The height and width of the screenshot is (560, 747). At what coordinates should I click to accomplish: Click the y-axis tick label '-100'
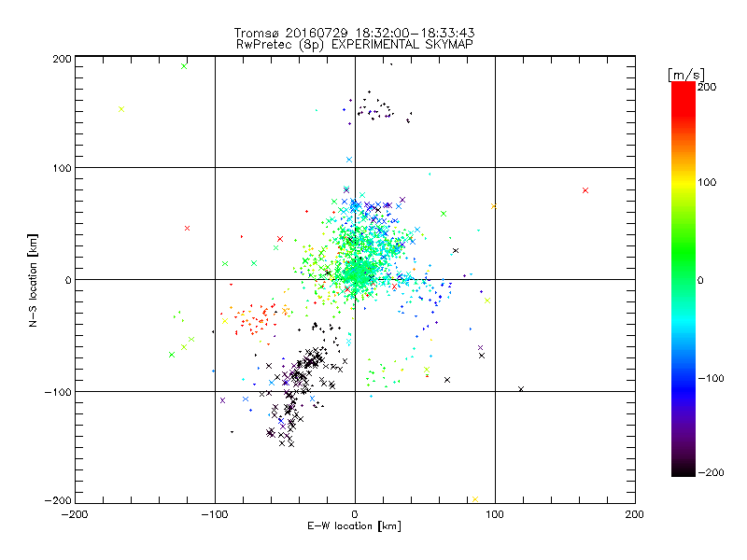(58, 392)
